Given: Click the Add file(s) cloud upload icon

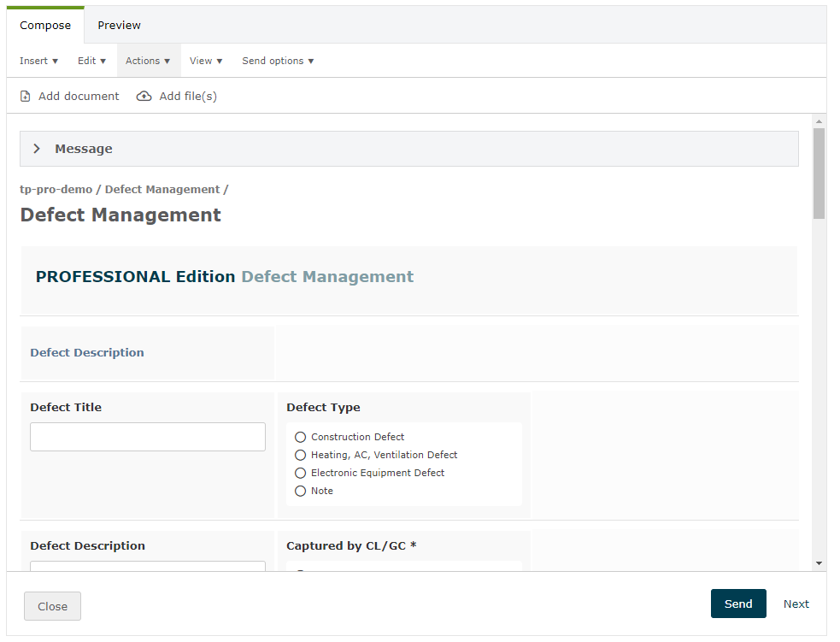Looking at the screenshot, I should (x=144, y=97).
